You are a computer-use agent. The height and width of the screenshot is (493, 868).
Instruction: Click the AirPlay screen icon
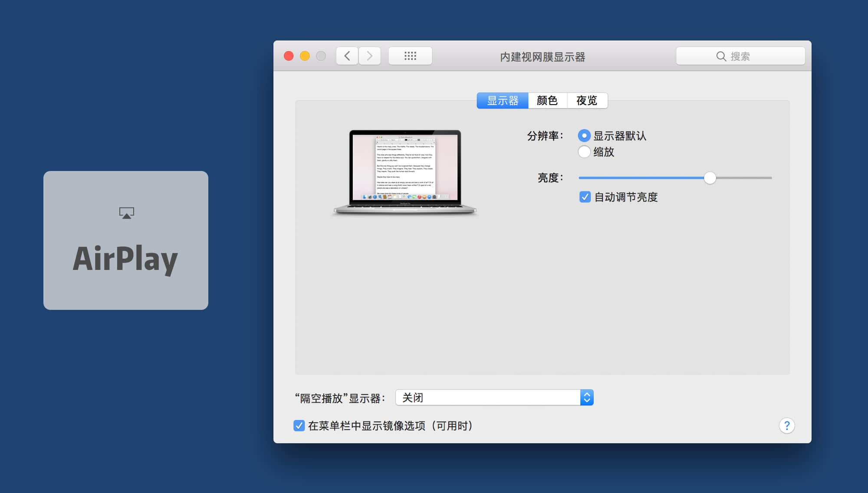coord(126,213)
